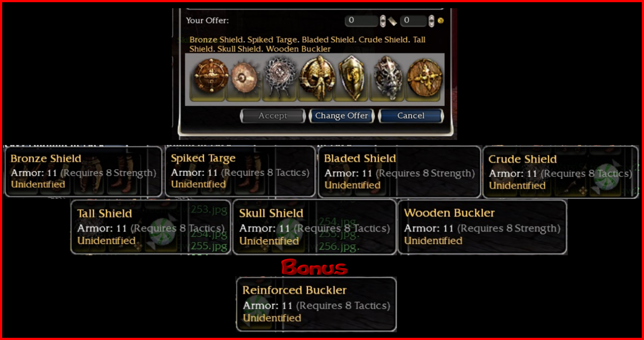Focus the gold amount input field
Viewport: 644px width, 340px height.
click(x=413, y=20)
